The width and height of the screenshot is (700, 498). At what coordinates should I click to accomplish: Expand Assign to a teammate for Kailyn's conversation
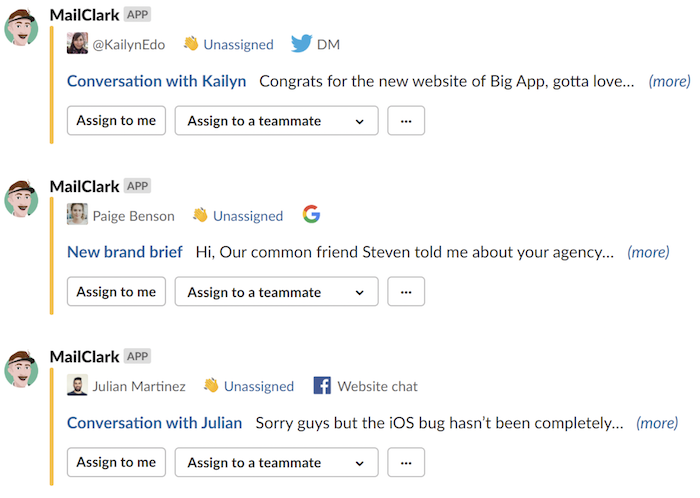276,120
